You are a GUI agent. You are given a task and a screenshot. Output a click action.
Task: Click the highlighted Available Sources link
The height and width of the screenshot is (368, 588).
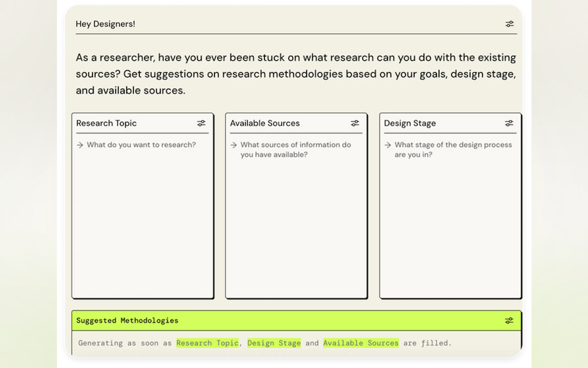(361, 343)
